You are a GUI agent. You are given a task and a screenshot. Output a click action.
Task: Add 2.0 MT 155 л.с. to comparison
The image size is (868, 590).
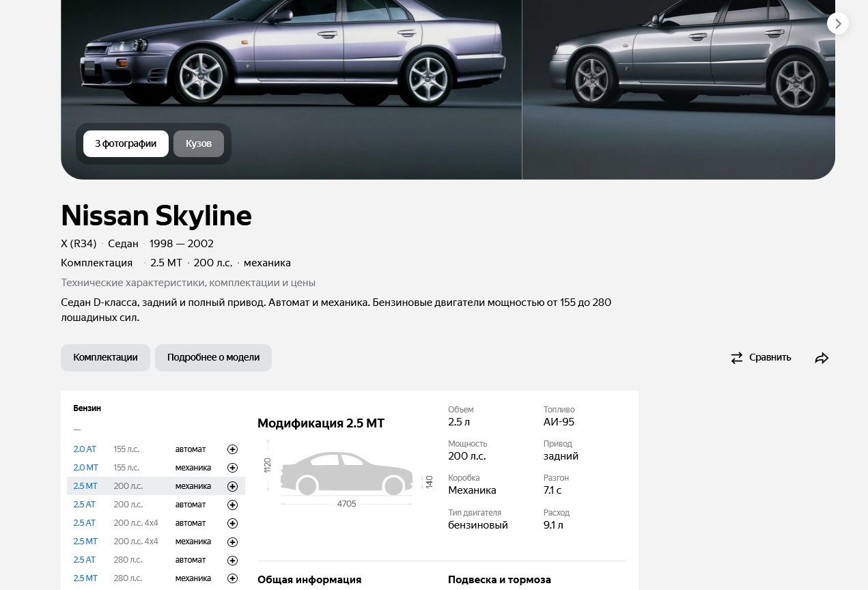tap(232, 468)
